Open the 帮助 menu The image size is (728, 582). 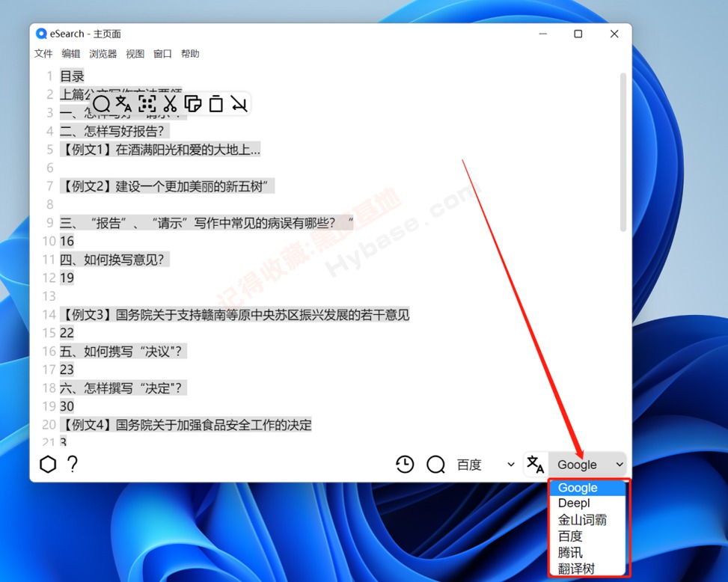click(190, 54)
